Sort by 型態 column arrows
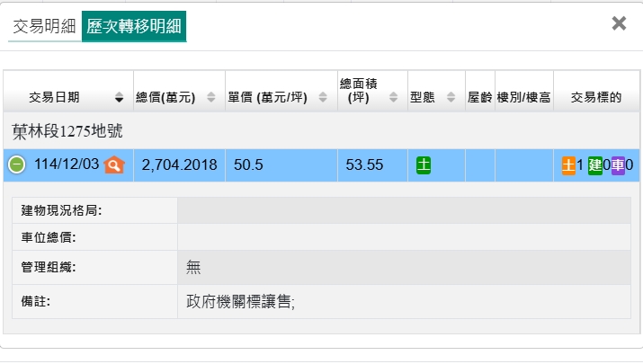This screenshot has width=643, height=364. [452, 98]
